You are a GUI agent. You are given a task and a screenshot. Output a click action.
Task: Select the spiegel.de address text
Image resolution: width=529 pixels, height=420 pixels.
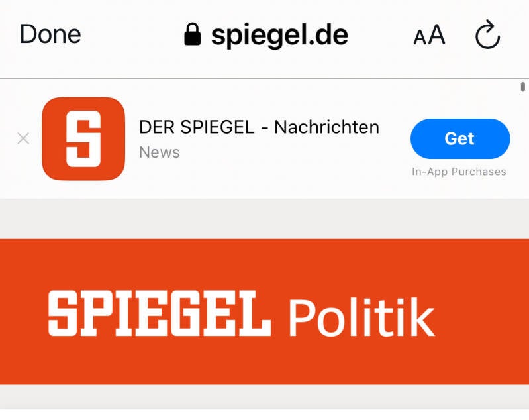pyautogui.click(x=279, y=35)
